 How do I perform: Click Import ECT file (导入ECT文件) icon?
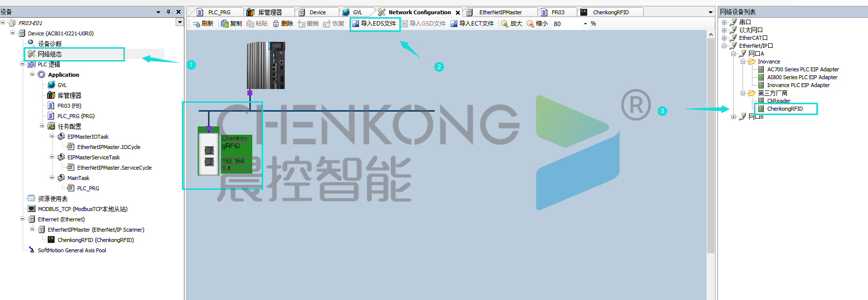(454, 24)
